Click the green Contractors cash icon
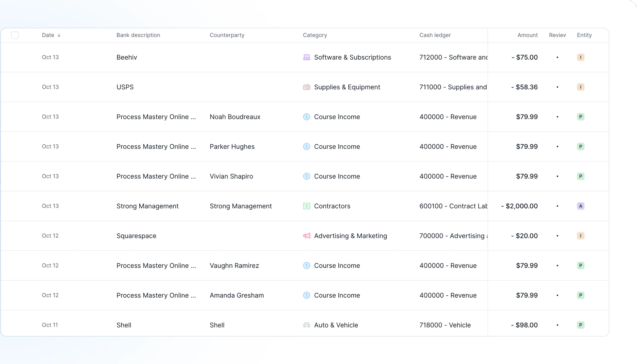 (x=307, y=206)
